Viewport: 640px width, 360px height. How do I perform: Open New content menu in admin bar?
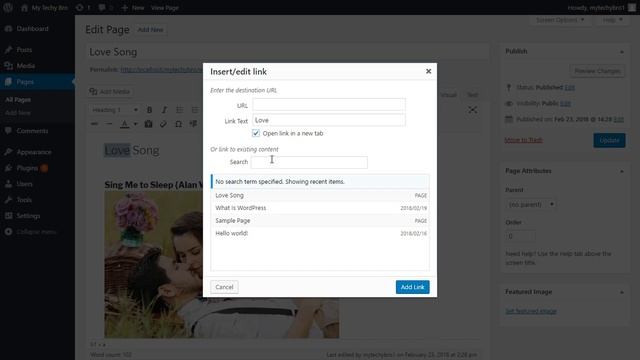click(133, 7)
